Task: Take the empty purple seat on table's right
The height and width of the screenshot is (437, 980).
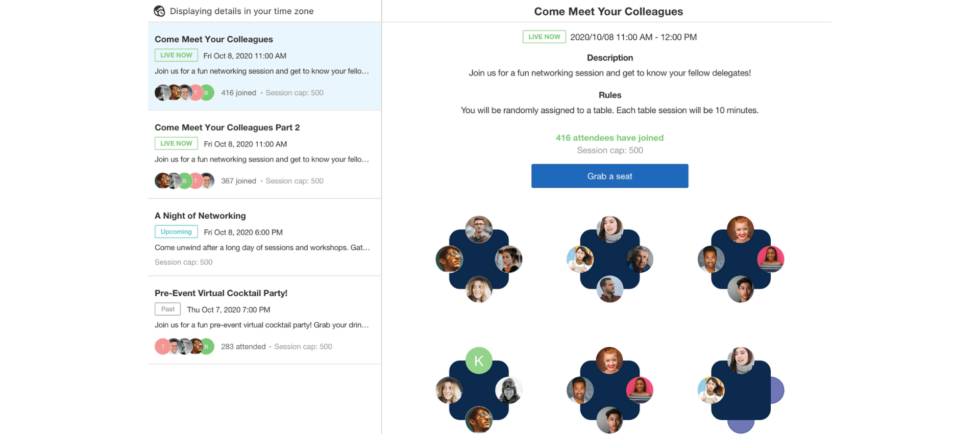Action: click(777, 391)
